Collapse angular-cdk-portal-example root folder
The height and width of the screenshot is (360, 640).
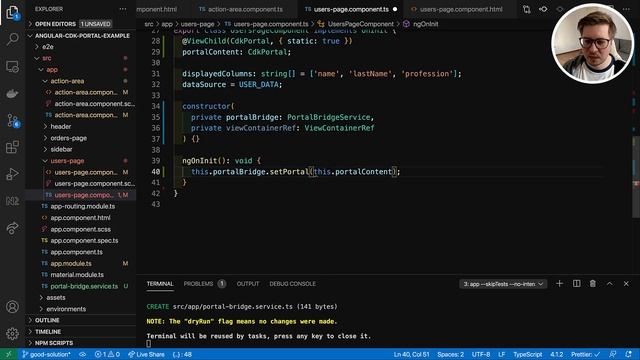[81, 36]
